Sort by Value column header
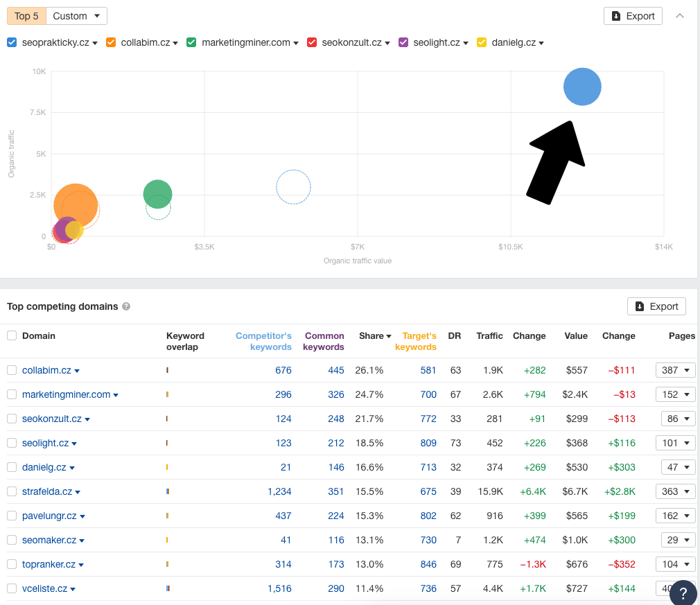This screenshot has width=700, height=605. (x=576, y=335)
